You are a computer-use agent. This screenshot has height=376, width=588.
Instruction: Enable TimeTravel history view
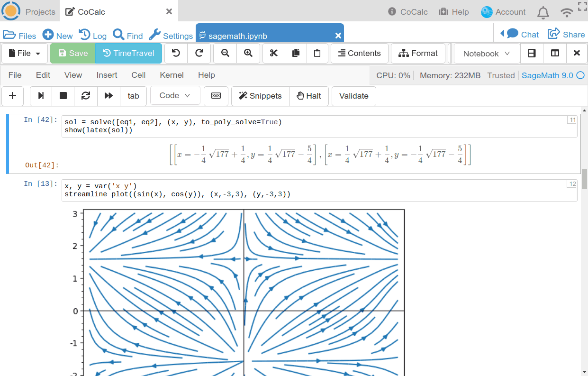128,53
